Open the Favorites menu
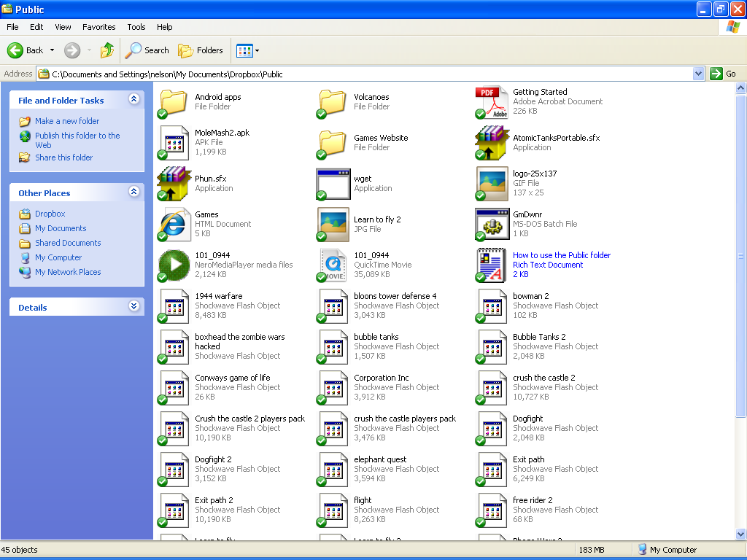747x560 pixels. [98, 27]
